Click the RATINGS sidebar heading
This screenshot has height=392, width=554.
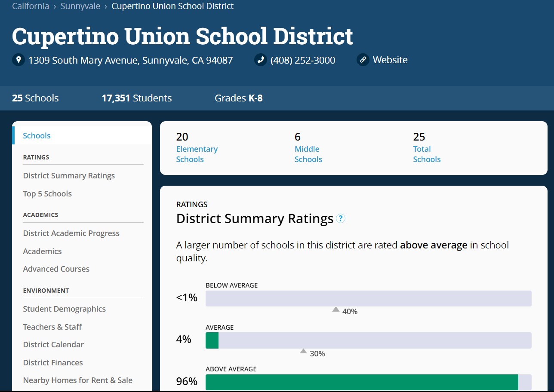pos(36,157)
